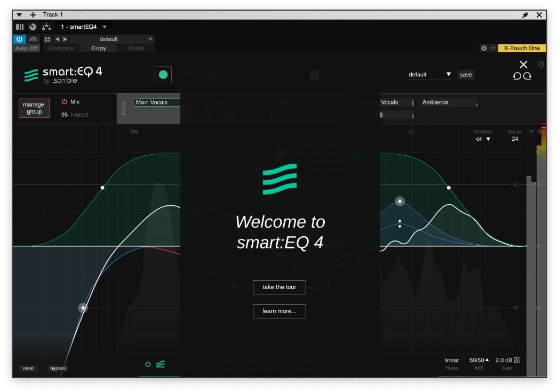Viewport: 559px width, 392px height.
Task: Click the Paste button
Action: coord(136,48)
